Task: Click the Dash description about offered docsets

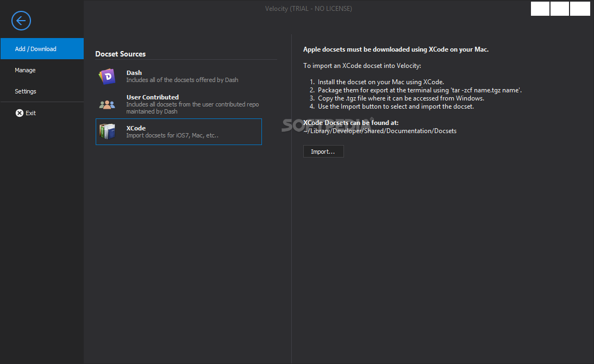Action: click(182, 80)
